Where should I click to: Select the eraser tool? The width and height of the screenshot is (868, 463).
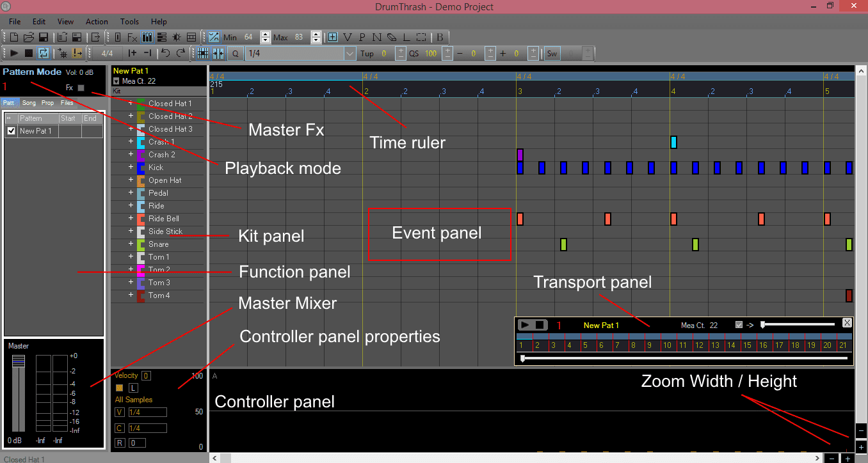[391, 37]
